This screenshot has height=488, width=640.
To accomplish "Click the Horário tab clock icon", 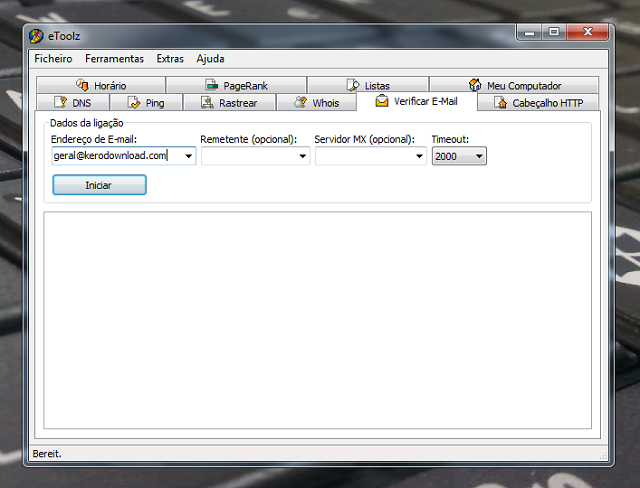I will (82, 85).
